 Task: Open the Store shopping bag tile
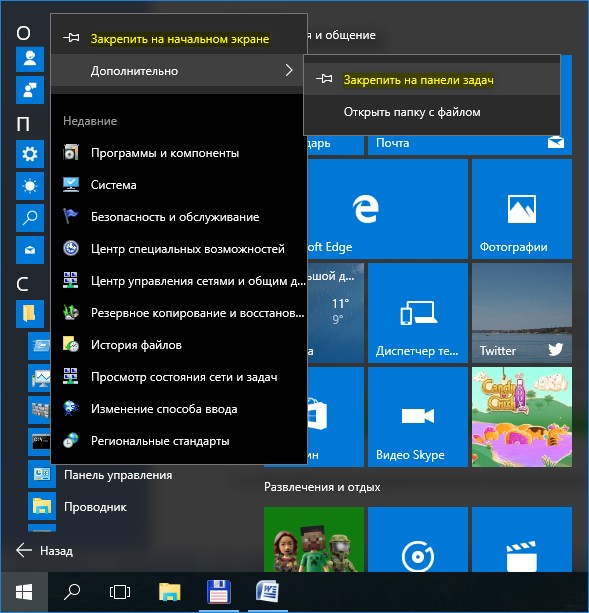coord(336,417)
